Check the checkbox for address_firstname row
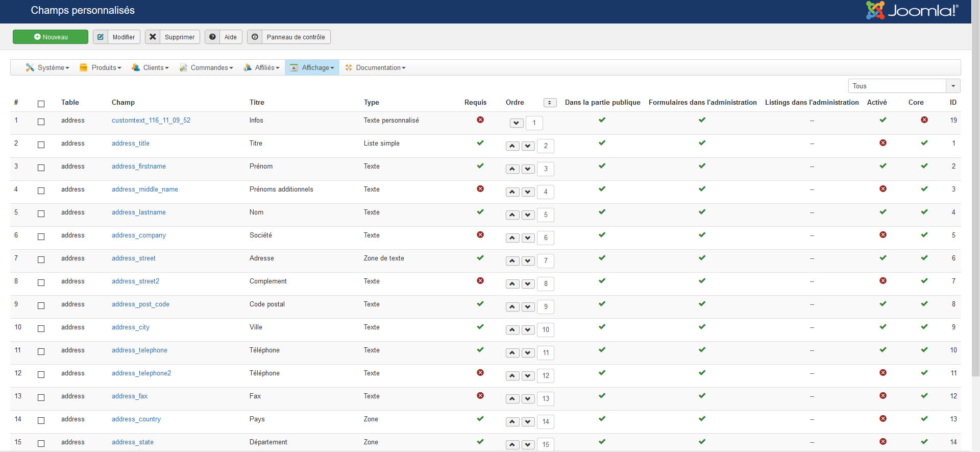980x452 pixels. coord(41,168)
